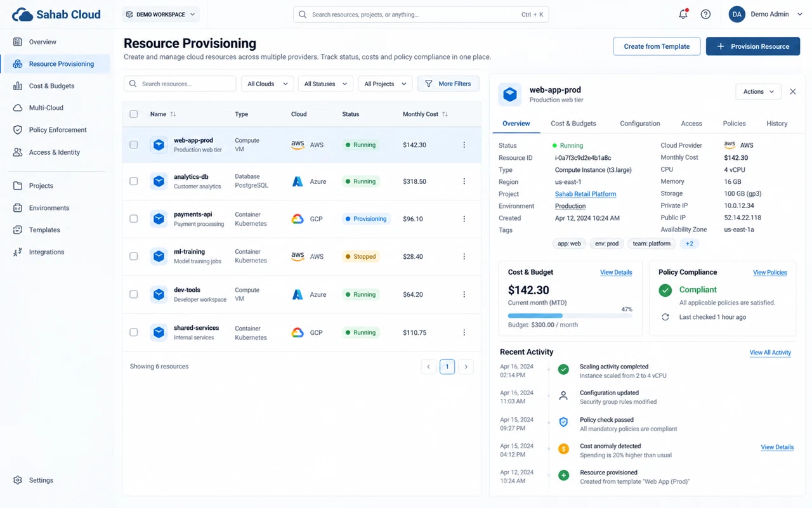Open row menu for shared-services

point(464,332)
